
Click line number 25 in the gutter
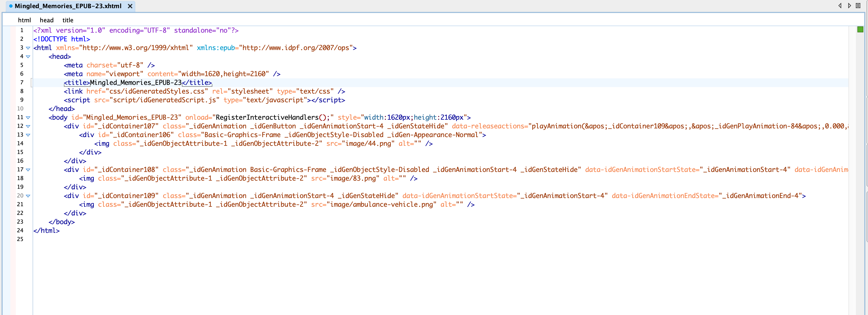(x=20, y=239)
